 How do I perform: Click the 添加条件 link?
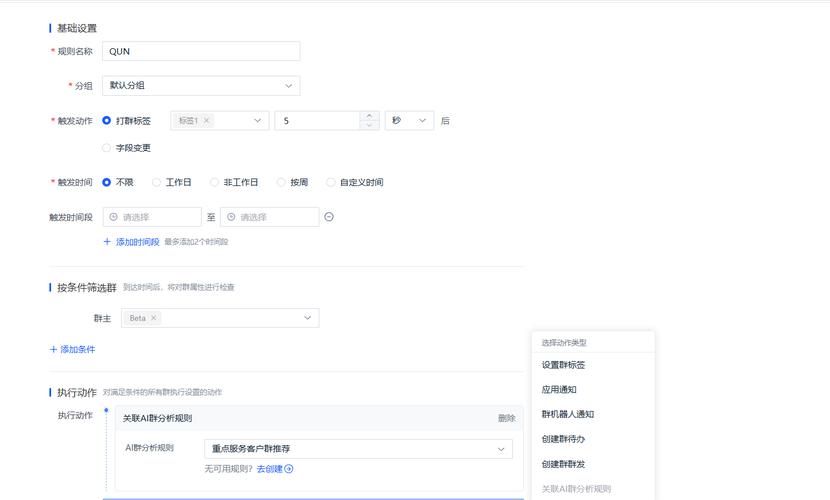78,349
